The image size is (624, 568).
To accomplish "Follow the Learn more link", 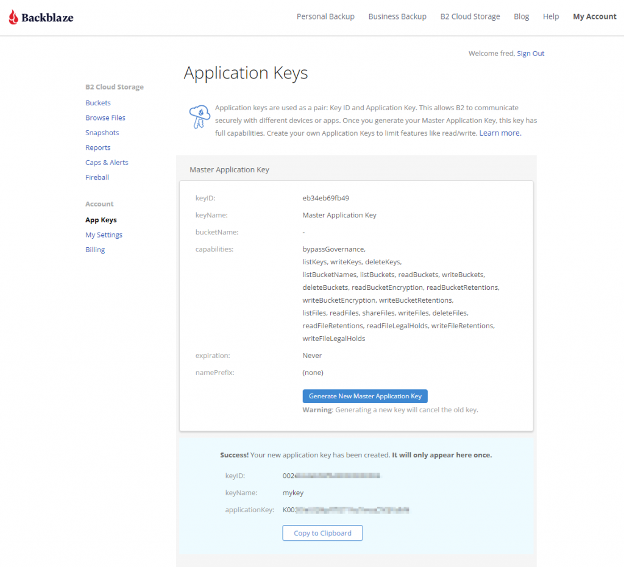I will [x=500, y=133].
